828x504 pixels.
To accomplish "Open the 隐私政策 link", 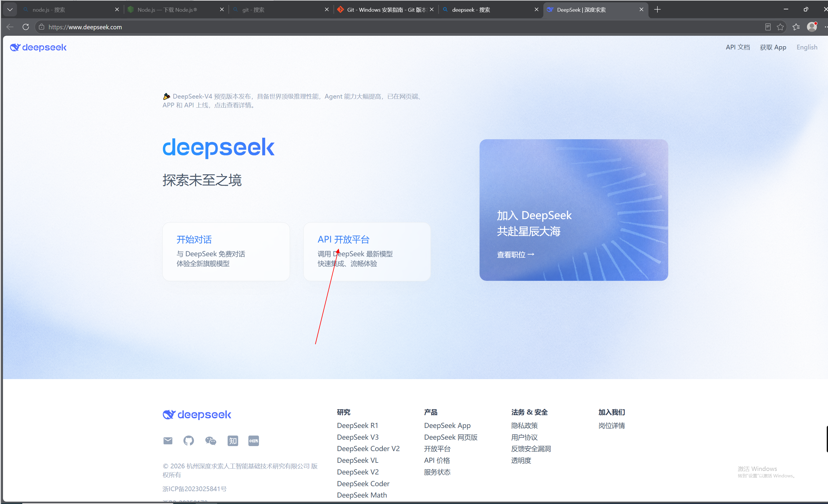I will [x=525, y=426].
